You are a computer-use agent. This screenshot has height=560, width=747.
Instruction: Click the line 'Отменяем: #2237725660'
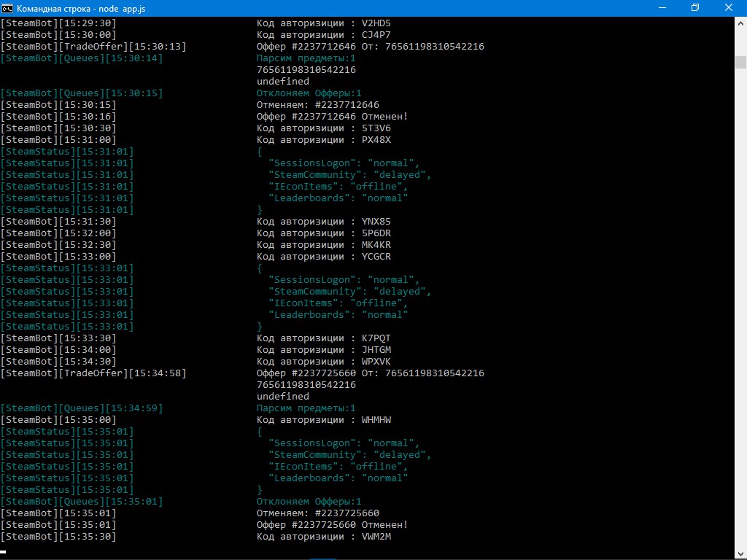coord(317,513)
